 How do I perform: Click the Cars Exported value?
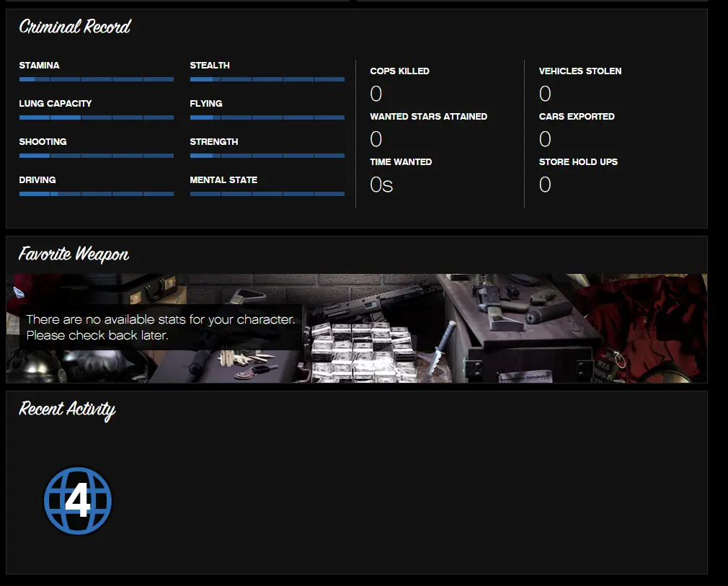[x=545, y=139]
